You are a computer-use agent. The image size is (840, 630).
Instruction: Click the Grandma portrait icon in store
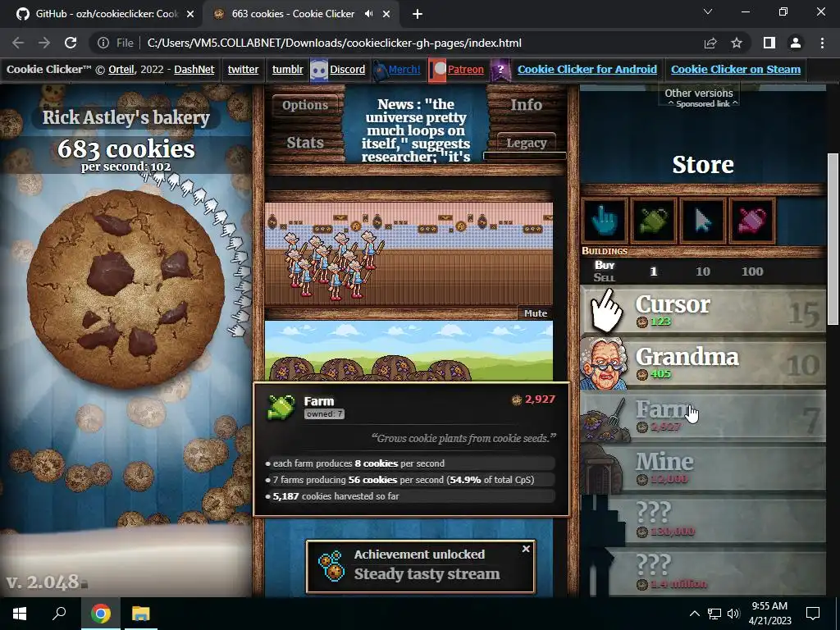(x=605, y=363)
